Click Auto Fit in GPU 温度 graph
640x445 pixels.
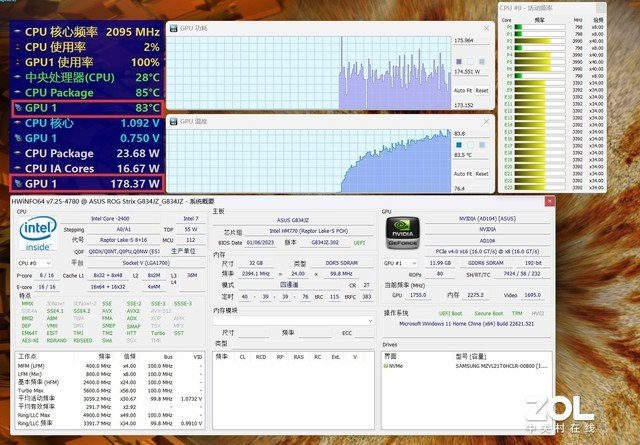(x=463, y=174)
